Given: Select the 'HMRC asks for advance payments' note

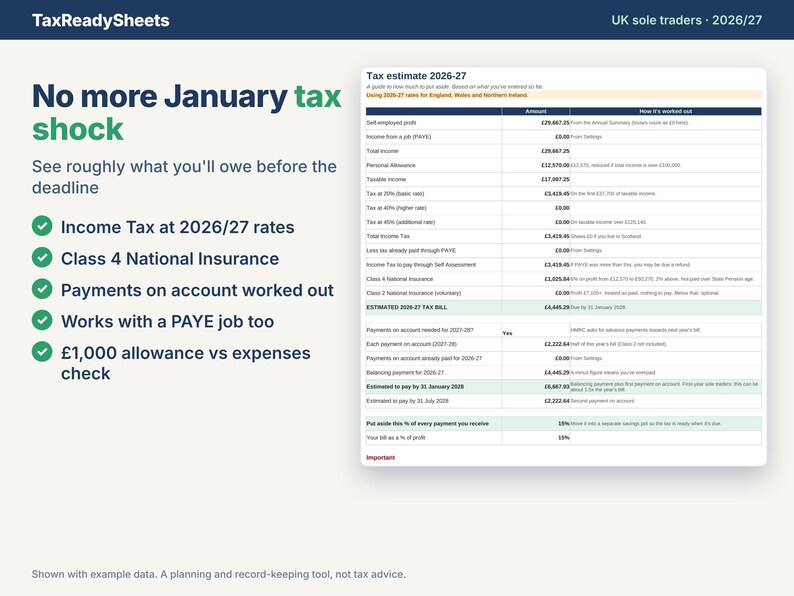Looking at the screenshot, I should pos(636,330).
